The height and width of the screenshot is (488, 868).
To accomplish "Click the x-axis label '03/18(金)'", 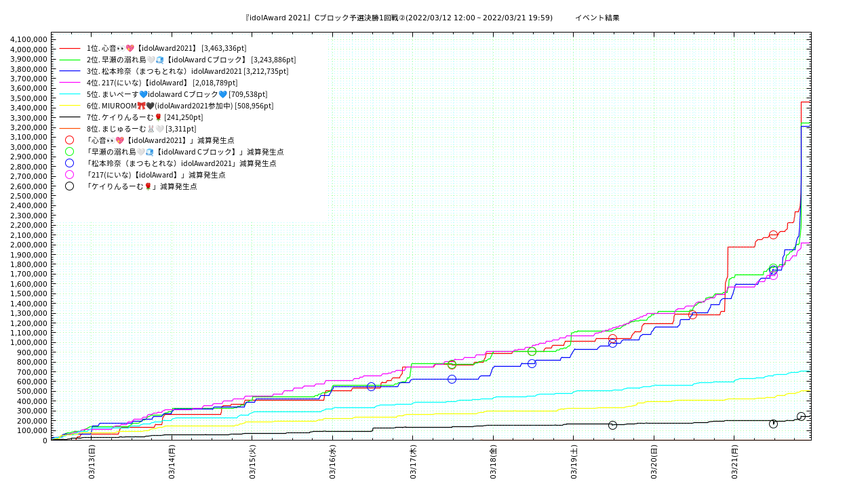I will click(493, 462).
